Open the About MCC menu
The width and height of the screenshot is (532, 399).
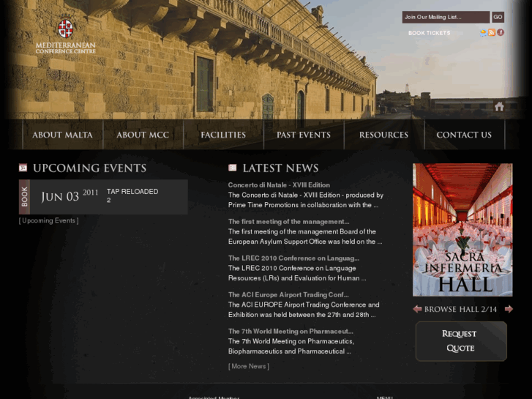(143, 135)
